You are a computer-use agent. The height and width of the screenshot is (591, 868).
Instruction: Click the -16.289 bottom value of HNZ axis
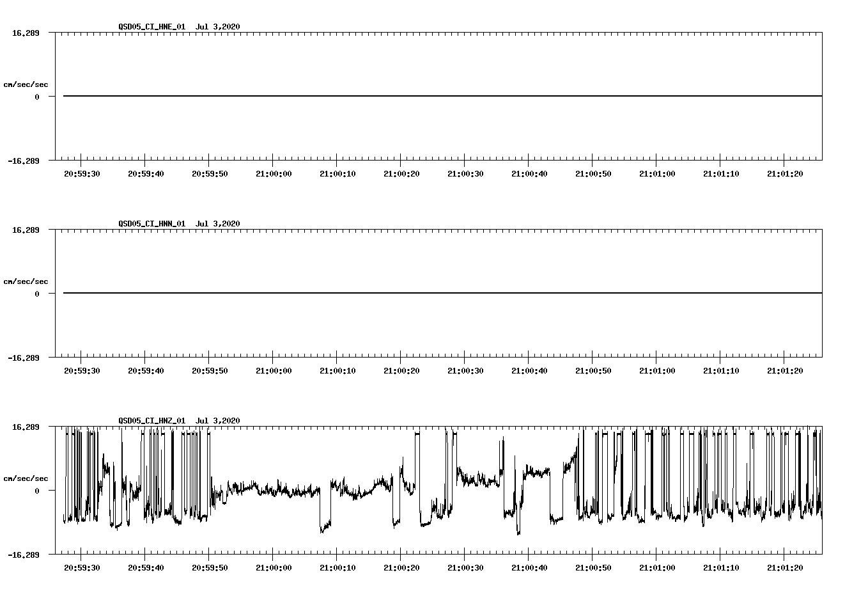(24, 555)
